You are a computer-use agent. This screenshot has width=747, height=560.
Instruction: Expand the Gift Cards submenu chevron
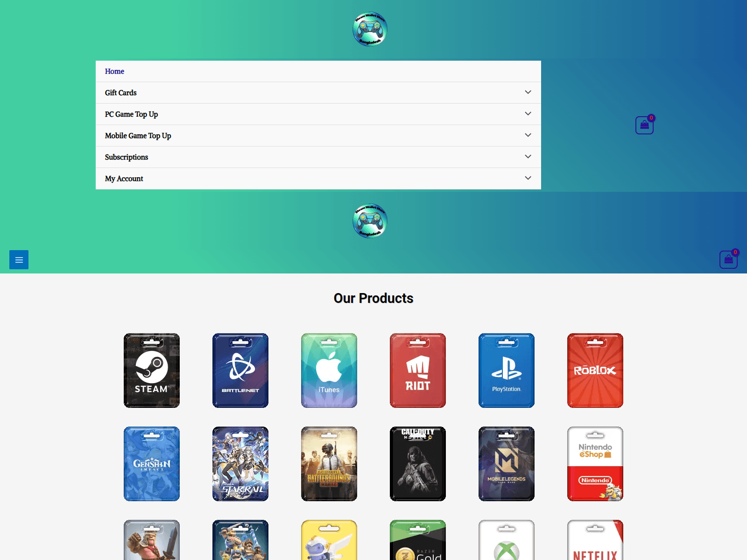point(528,92)
